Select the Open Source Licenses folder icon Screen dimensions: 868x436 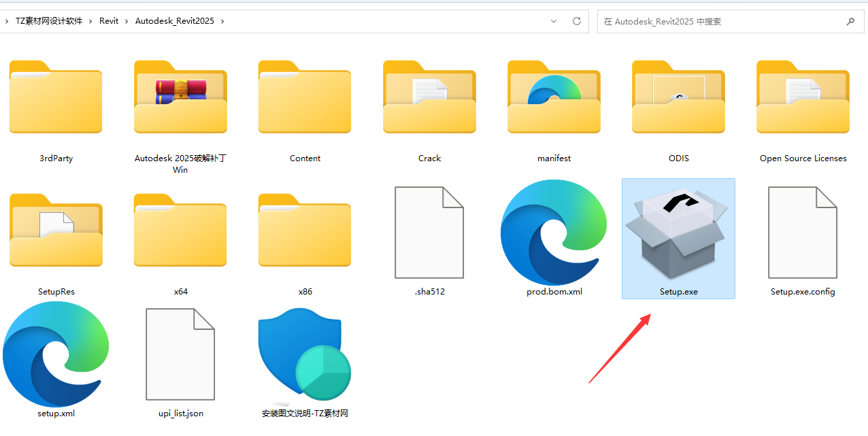coord(803,97)
